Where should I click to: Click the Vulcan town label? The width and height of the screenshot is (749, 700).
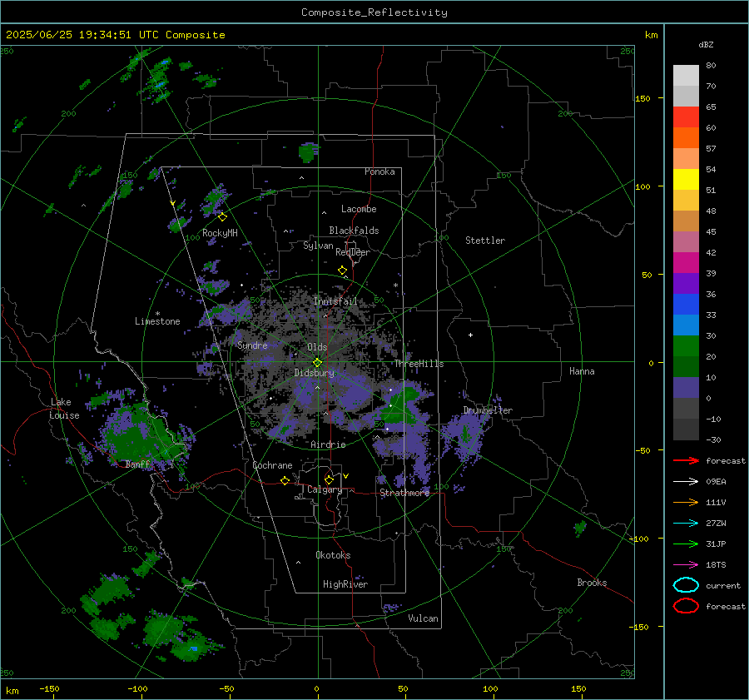click(x=423, y=618)
